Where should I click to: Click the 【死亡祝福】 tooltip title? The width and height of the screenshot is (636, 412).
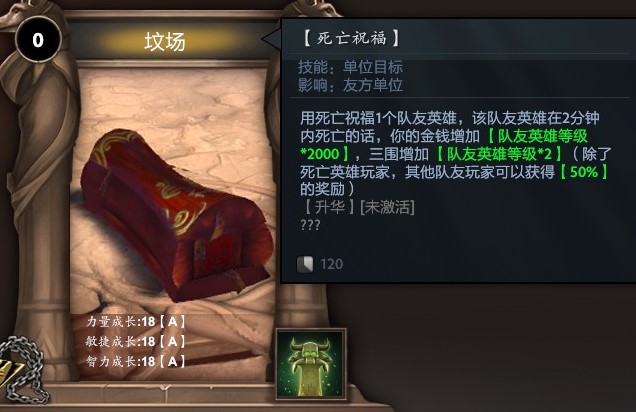(x=351, y=39)
